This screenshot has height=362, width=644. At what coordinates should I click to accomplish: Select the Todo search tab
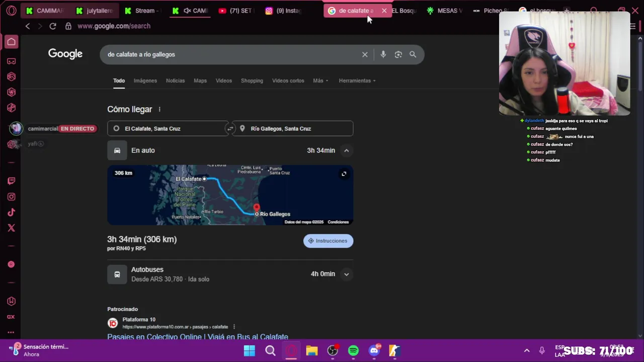pyautogui.click(x=119, y=80)
